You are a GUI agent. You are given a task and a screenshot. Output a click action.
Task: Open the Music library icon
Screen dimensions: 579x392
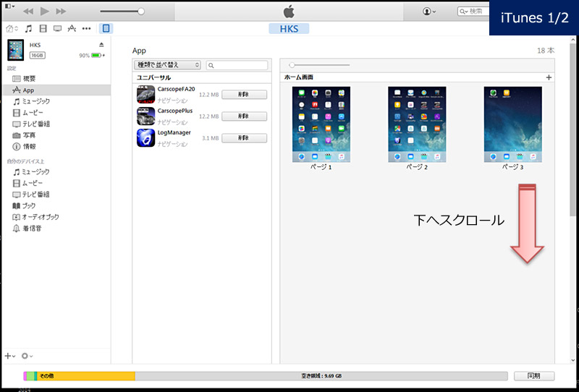pos(28,28)
